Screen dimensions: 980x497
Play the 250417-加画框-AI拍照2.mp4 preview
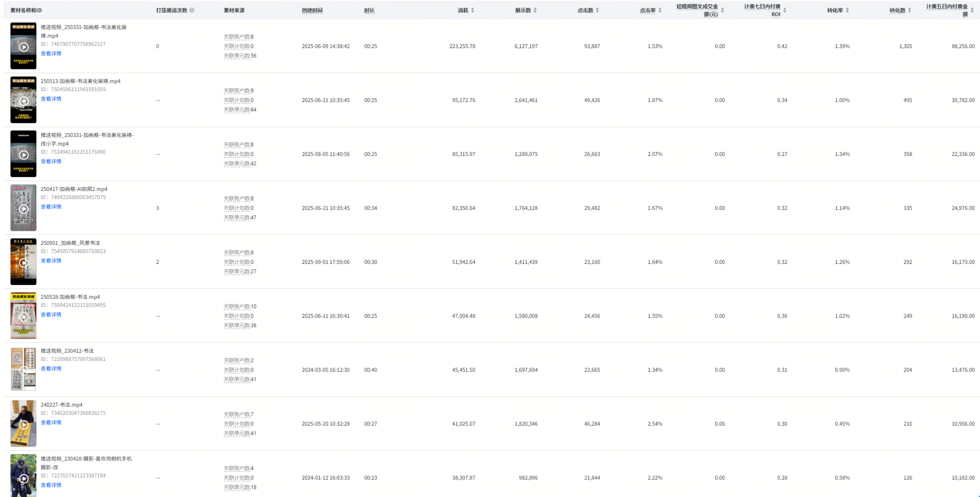click(x=24, y=208)
